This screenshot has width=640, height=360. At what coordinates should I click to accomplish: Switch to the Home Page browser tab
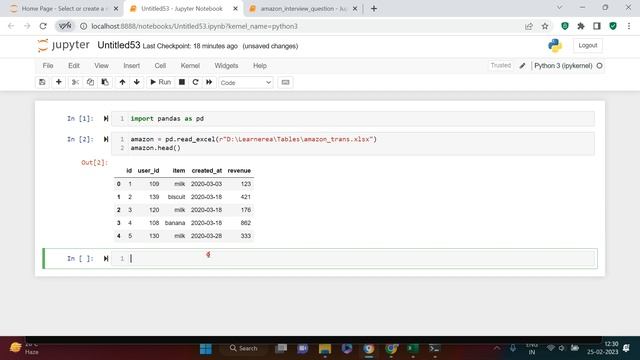pos(64,9)
